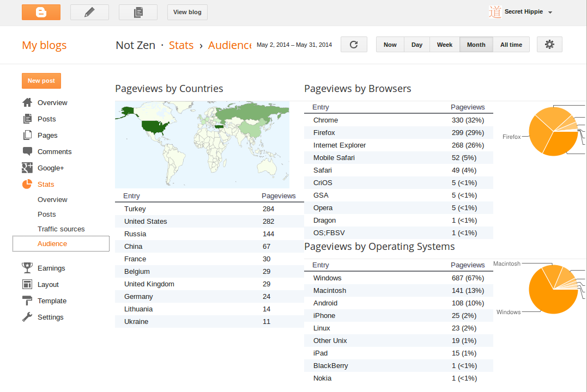587x392 pixels.
Task: Click the refresh stats button
Action: (x=354, y=45)
